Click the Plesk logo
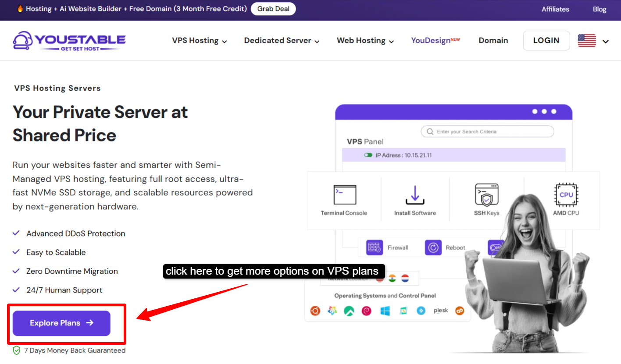 pos(441,311)
